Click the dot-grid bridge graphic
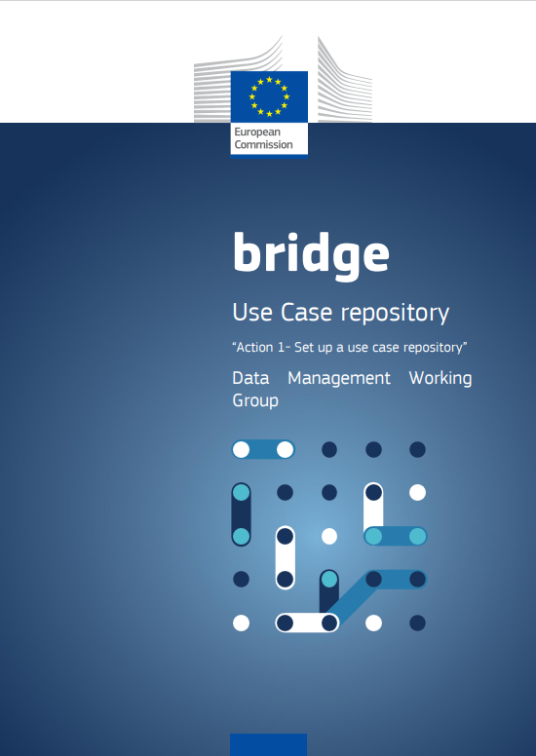This screenshot has height=756, width=536. click(329, 536)
